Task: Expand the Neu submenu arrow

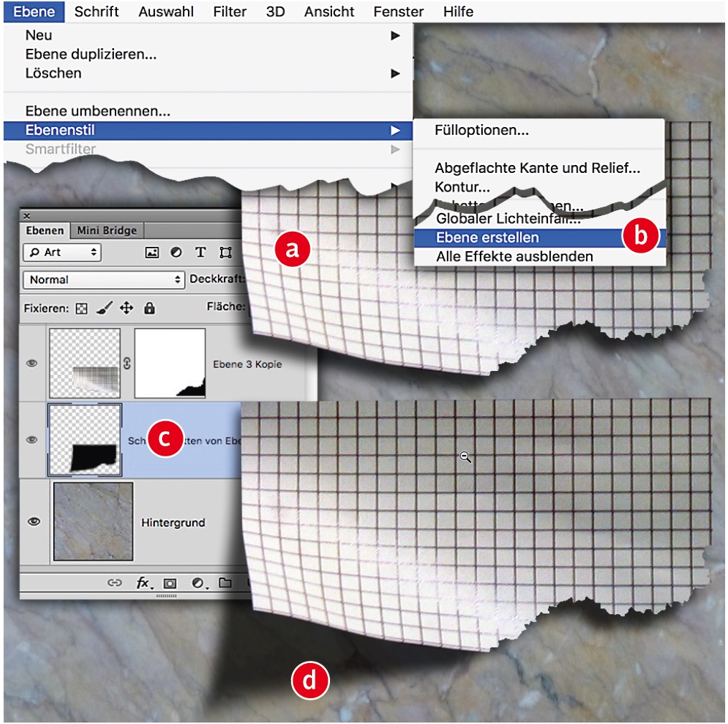Action: click(395, 35)
